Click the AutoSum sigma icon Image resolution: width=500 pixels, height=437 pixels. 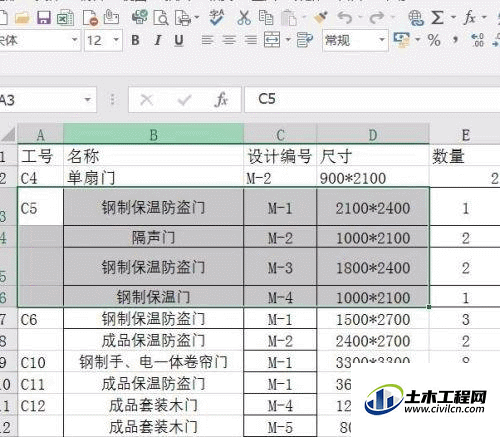437,17
